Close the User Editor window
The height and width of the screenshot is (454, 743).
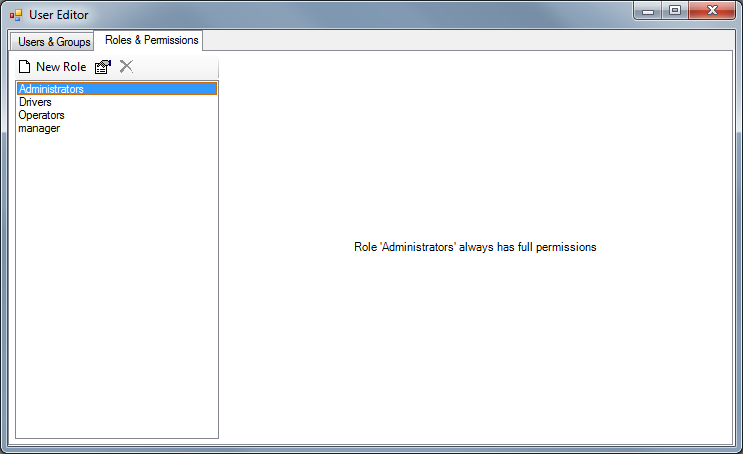click(712, 11)
